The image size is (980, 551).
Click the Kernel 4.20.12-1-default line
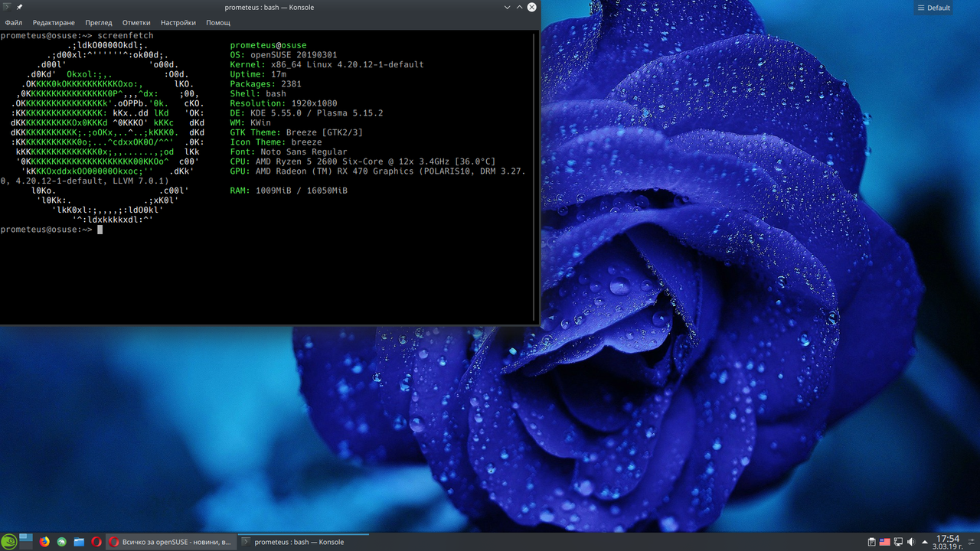[327, 65]
